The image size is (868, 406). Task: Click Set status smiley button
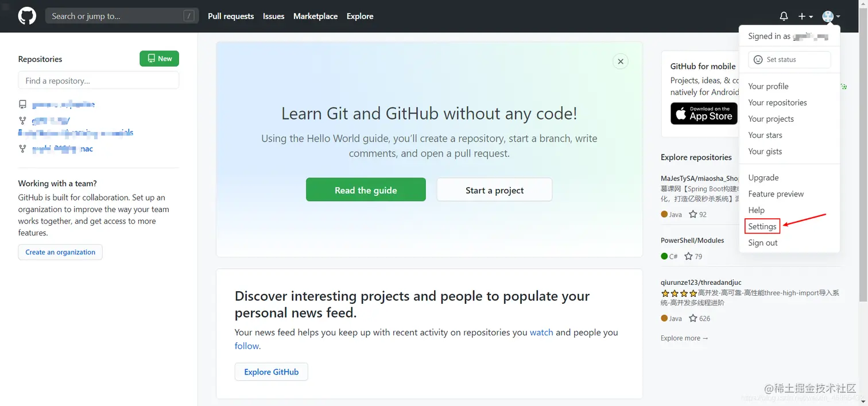click(789, 60)
